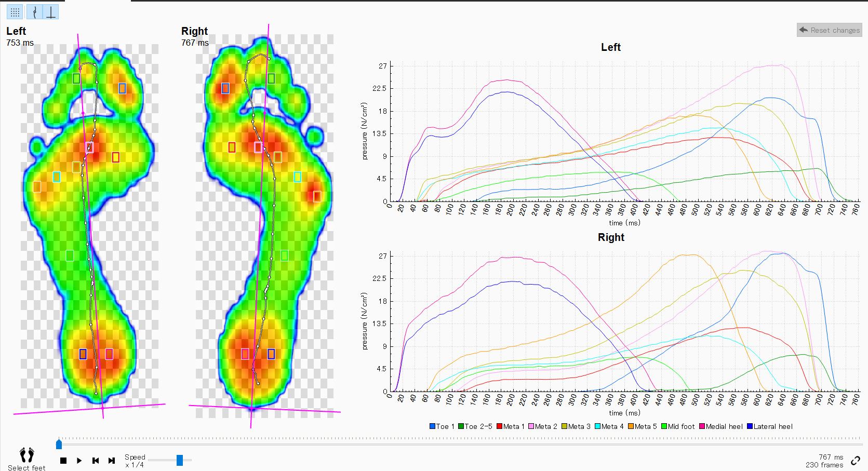Image resolution: width=868 pixels, height=471 pixels.
Task: Step back to previous frame
Action: point(96,461)
